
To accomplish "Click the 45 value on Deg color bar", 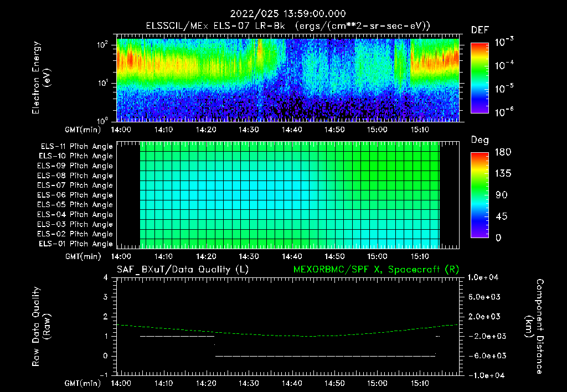I will pos(502,216).
